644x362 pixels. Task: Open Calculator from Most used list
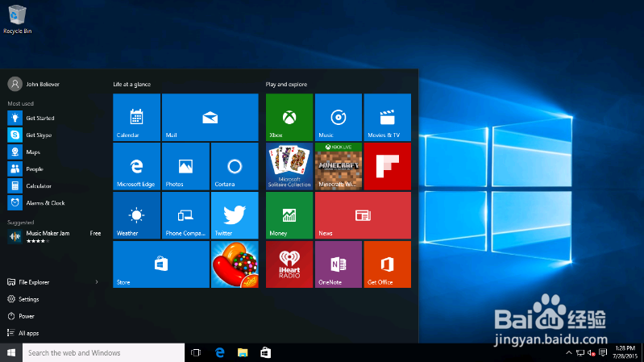click(54, 185)
